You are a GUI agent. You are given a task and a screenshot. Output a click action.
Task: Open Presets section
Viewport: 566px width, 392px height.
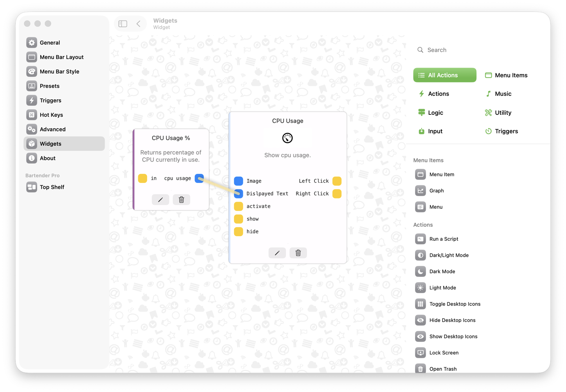64,86
